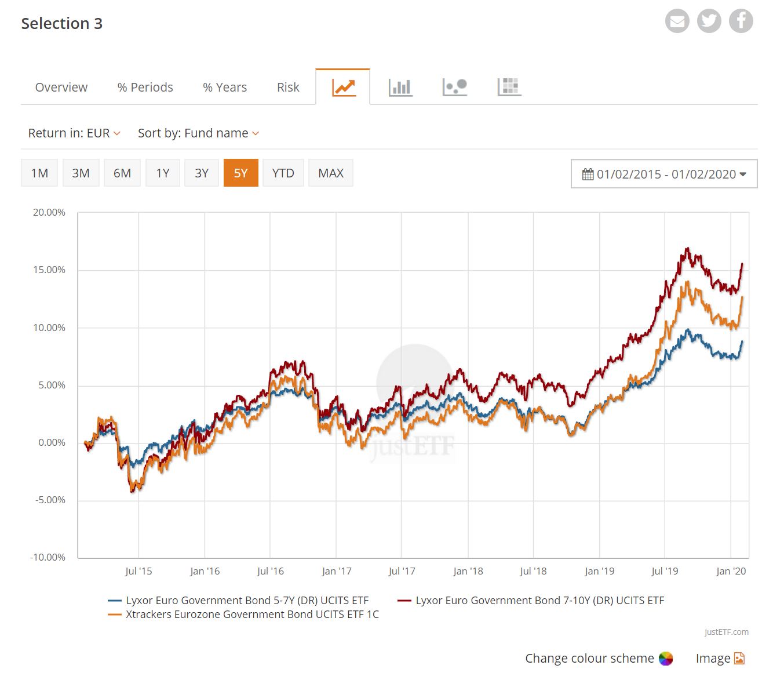This screenshot has height=687, width=784.
Task: Click dark red legend marker for Lyxor 7-10Y
Action: point(404,601)
